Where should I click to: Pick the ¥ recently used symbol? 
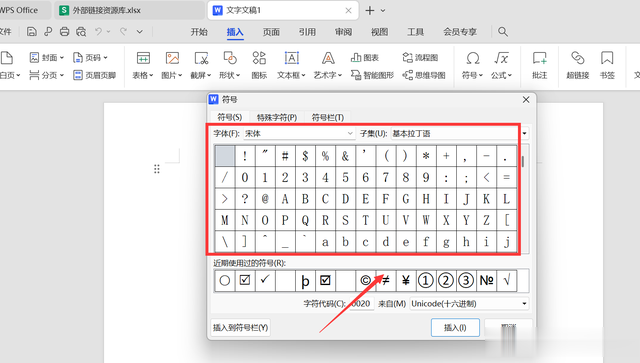406,281
